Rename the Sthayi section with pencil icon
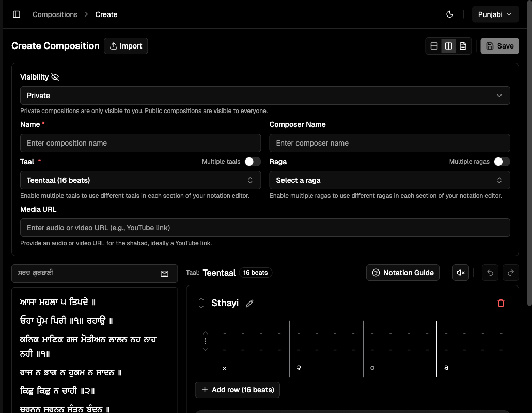The height and width of the screenshot is (413, 532). point(249,303)
